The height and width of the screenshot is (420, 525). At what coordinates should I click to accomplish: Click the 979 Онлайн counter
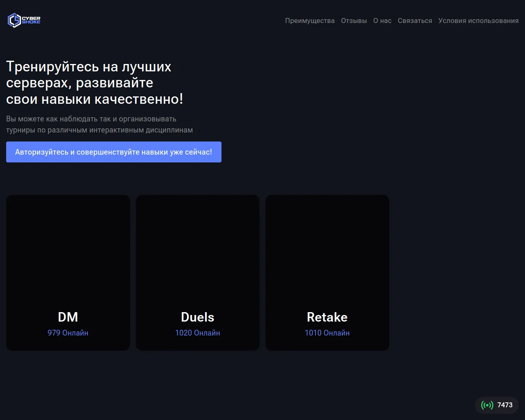tap(68, 333)
